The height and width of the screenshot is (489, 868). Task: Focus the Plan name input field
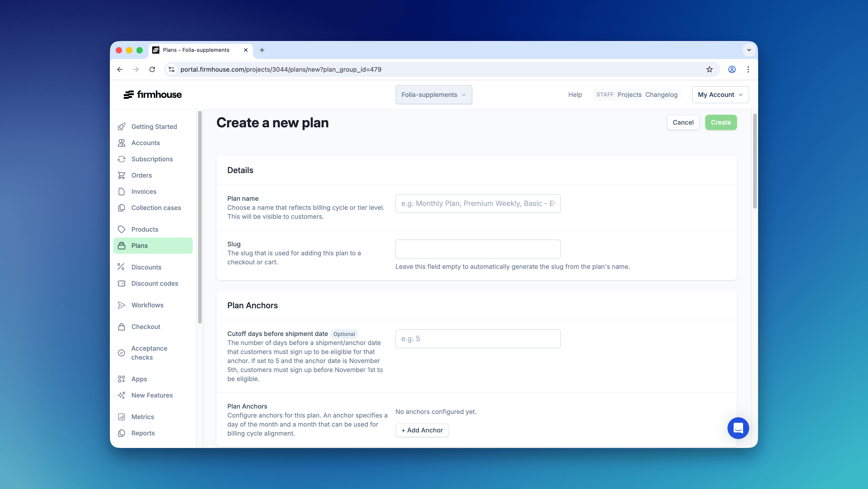477,203
